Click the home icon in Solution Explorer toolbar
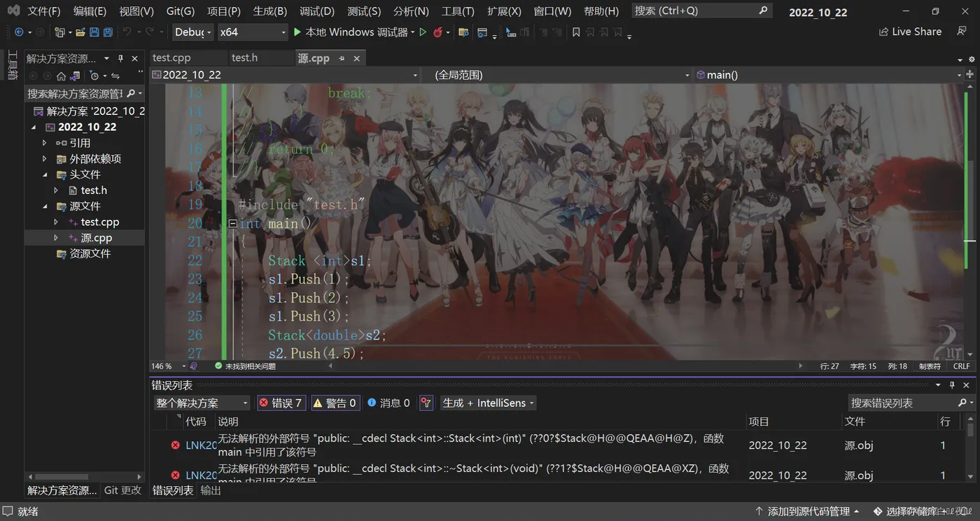This screenshot has height=521, width=980. [x=61, y=76]
